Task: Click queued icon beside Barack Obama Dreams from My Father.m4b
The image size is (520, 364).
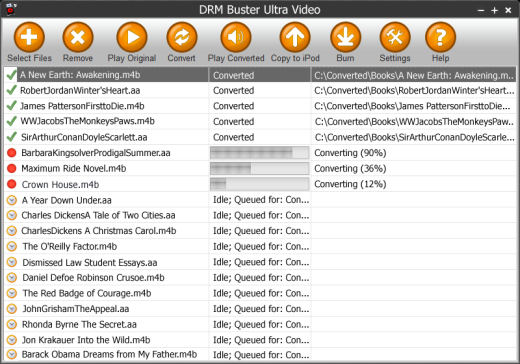Action: pyautogui.click(x=12, y=354)
